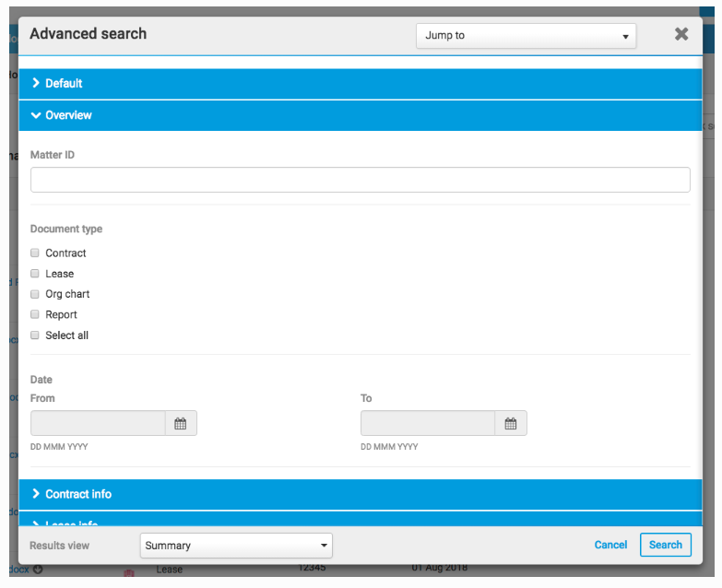Click the chevron beside Default section
The image size is (722, 588).
[36, 83]
